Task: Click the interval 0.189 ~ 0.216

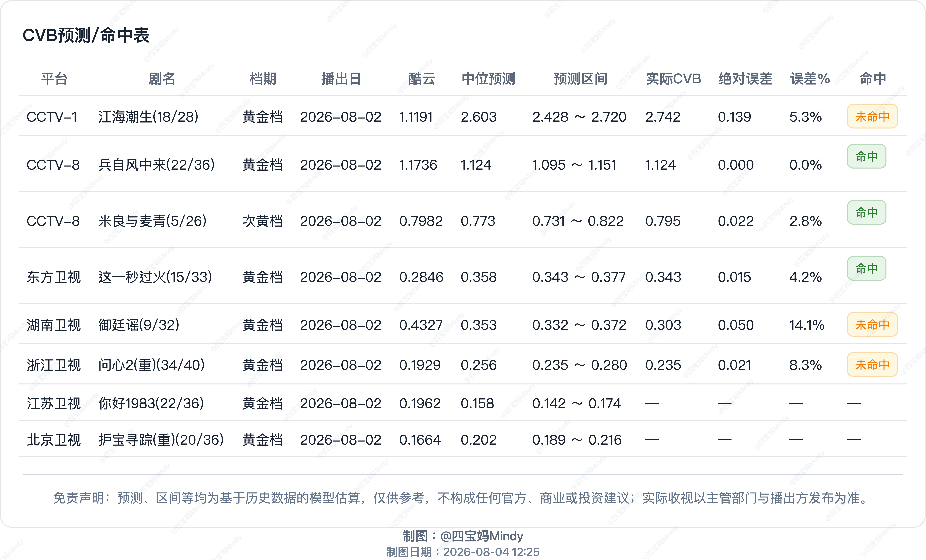Action: [x=577, y=440]
